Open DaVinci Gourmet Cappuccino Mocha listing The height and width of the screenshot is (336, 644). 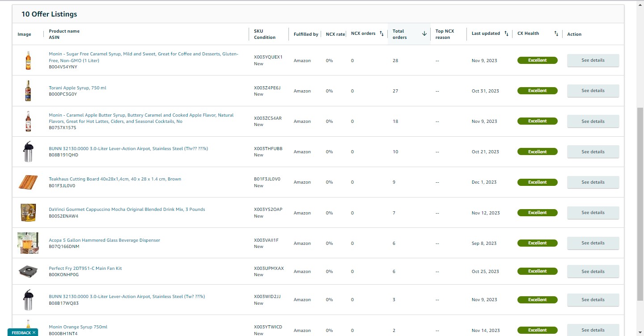127,210
